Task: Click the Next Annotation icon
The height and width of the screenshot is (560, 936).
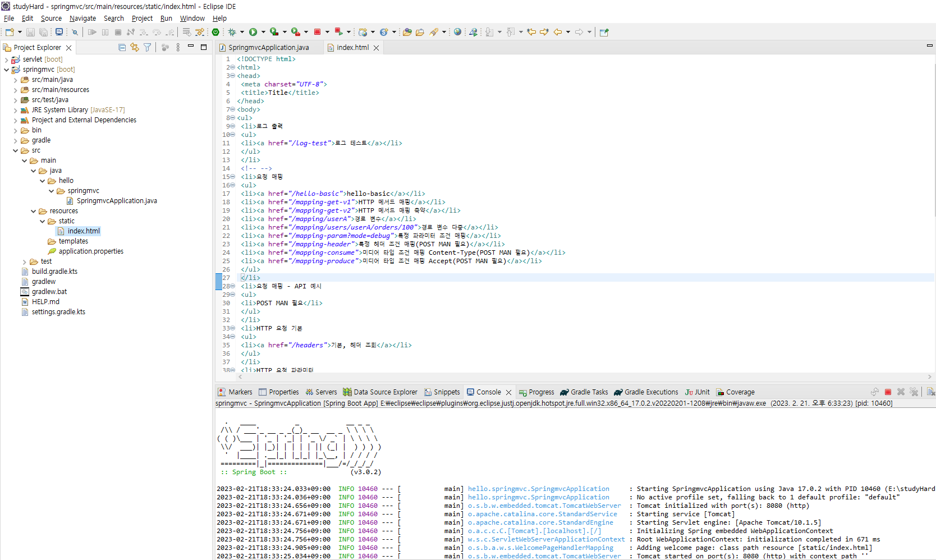Action: click(489, 32)
